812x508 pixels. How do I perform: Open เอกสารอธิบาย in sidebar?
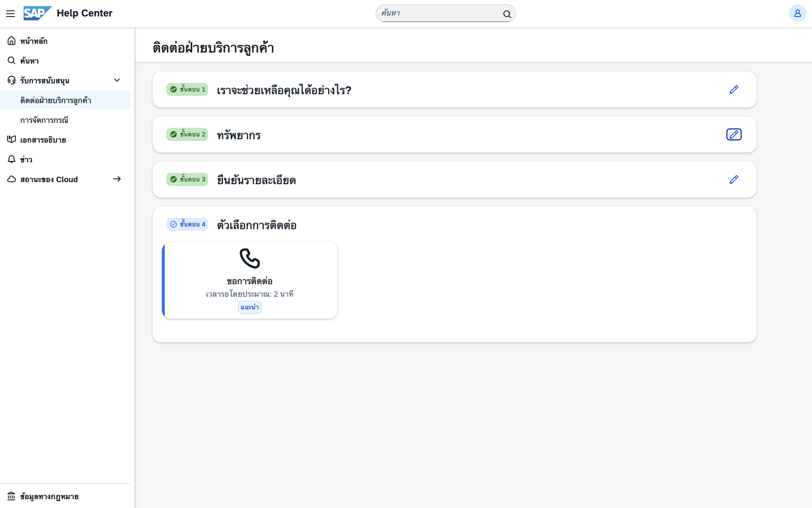[43, 140]
